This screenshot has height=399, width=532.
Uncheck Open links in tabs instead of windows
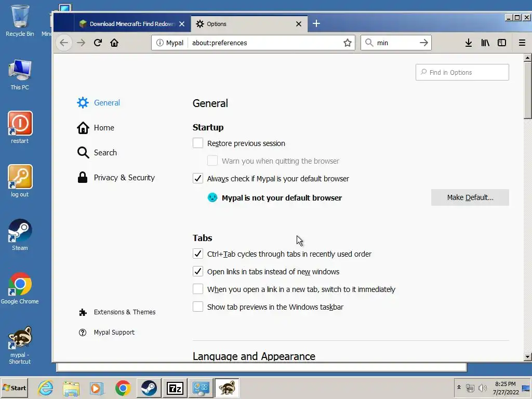[198, 271]
